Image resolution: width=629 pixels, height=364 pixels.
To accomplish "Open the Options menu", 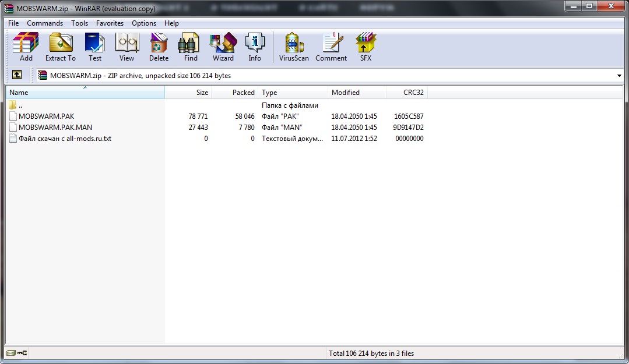I will point(144,23).
